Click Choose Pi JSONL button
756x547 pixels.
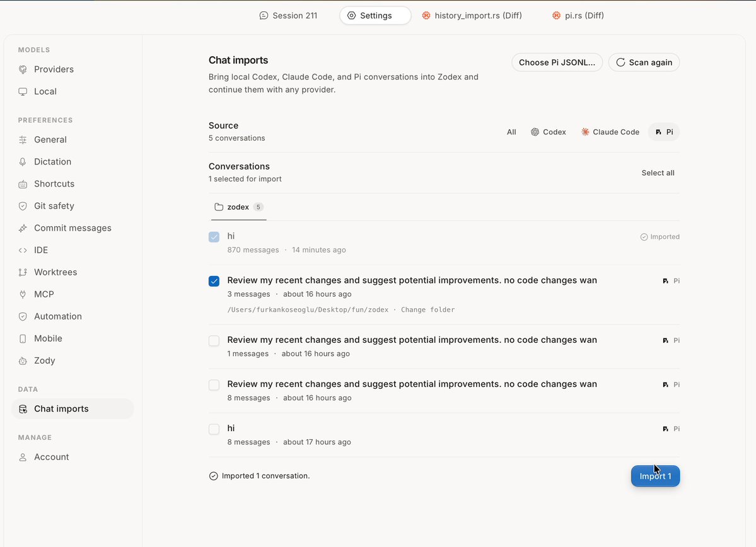[557, 62]
